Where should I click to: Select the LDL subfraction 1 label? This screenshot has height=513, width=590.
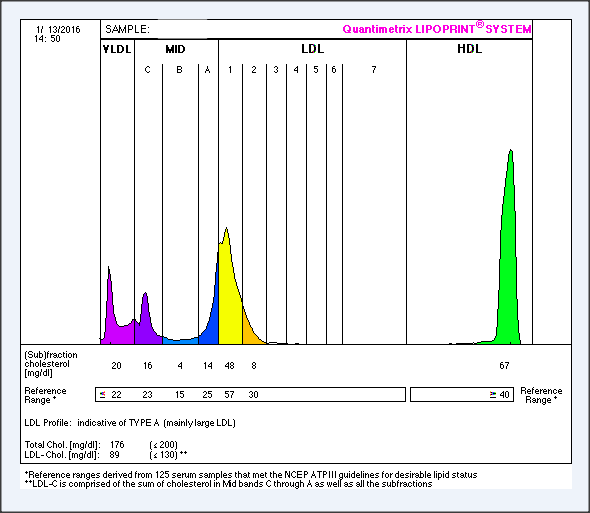[230, 70]
